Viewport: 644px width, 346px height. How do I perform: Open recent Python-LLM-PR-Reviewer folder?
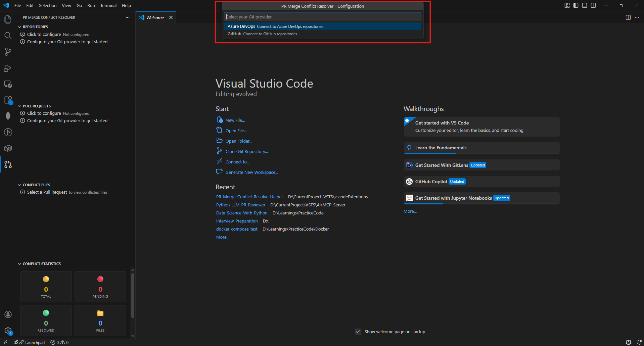240,205
